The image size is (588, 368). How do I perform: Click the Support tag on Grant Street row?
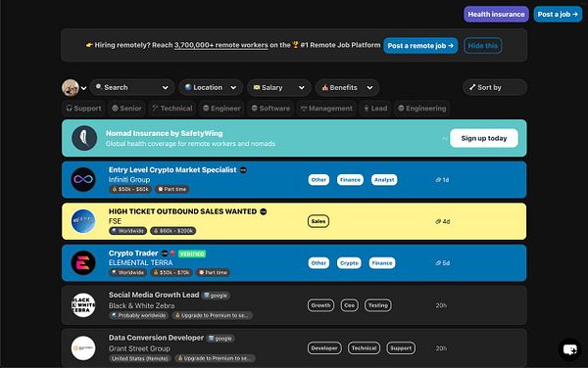click(401, 348)
